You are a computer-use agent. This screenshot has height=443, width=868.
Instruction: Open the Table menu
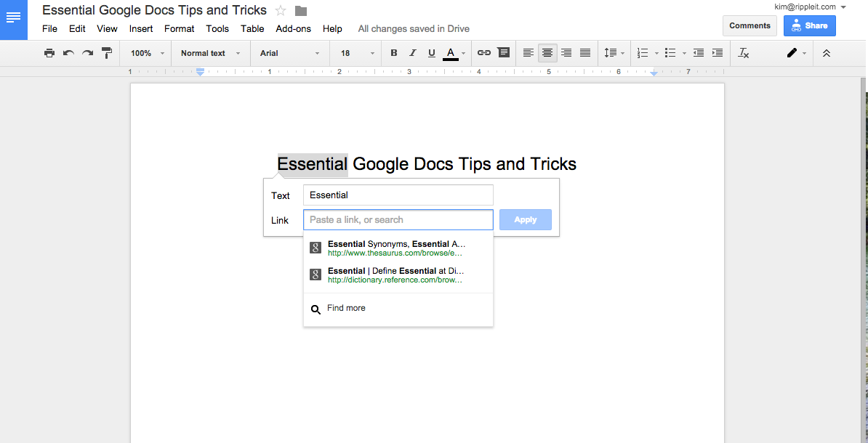(x=252, y=29)
